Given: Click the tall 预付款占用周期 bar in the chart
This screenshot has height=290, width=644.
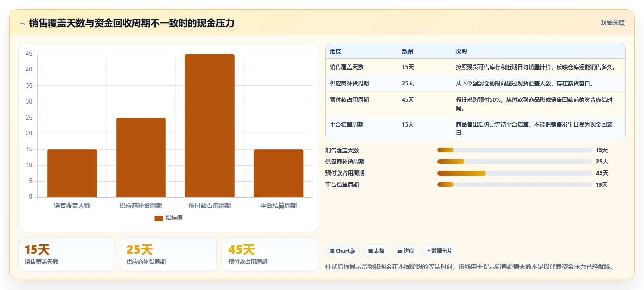Looking at the screenshot, I should click(x=209, y=126).
